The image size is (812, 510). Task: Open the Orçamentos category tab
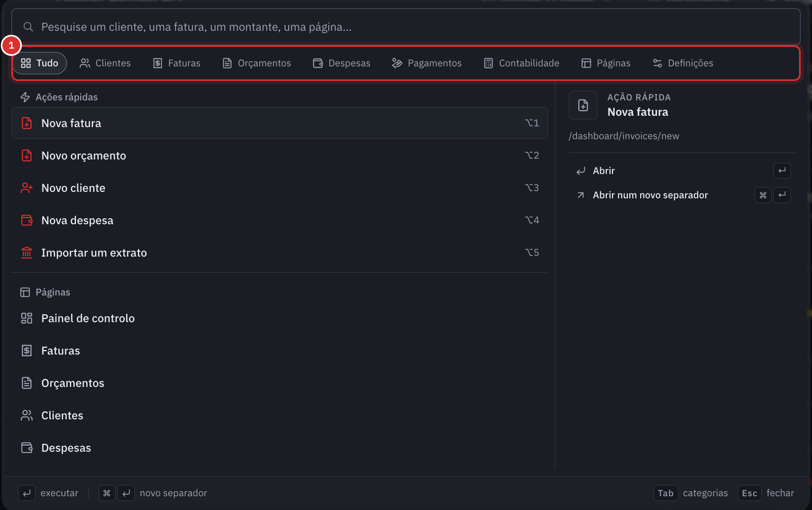[x=256, y=63]
